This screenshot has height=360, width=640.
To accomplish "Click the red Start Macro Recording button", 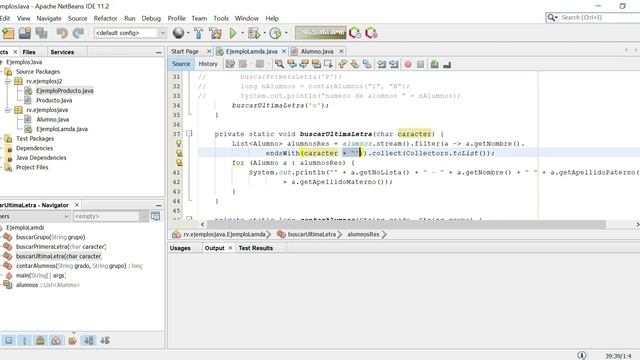I will click(408, 64).
